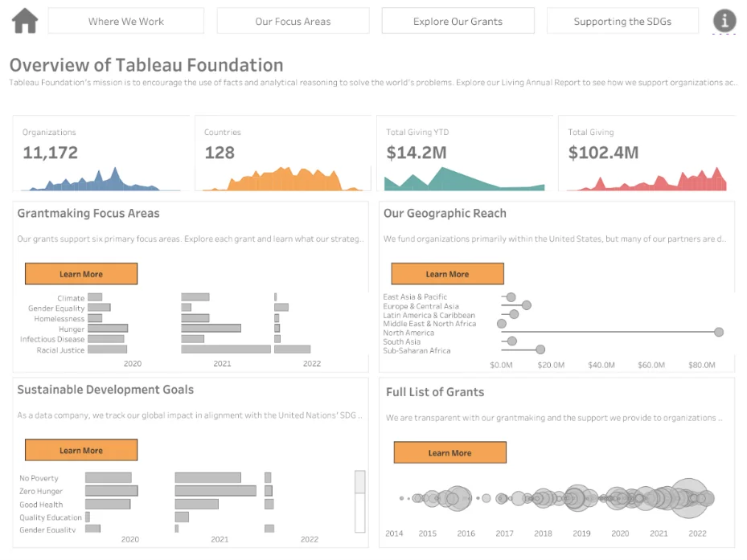This screenshot has width=747, height=560.
Task: Click the red Total Giving area chart
Action: pyautogui.click(x=646, y=182)
